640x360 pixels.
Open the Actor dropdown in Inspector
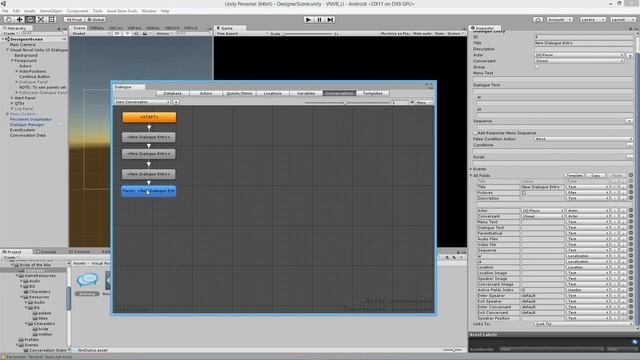pyautogui.click(x=579, y=55)
